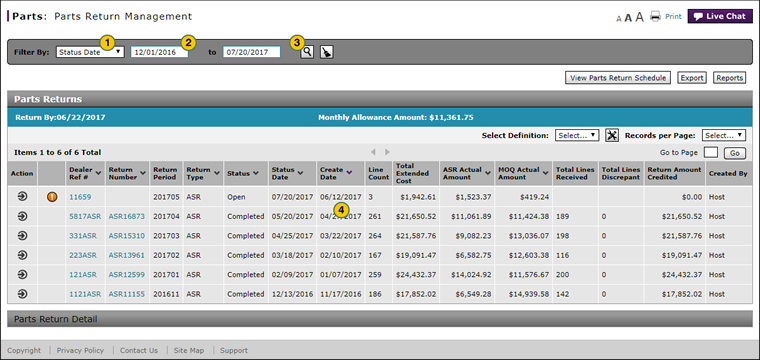Click Monthly Allowance Amount $11,361.75 text
760x360 pixels.
396,117
